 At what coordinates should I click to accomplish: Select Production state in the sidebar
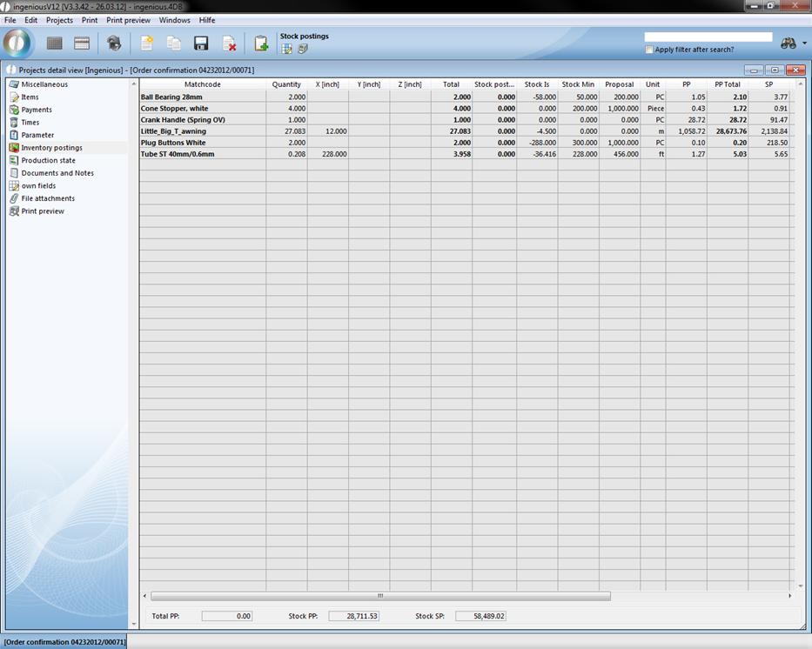(x=48, y=160)
